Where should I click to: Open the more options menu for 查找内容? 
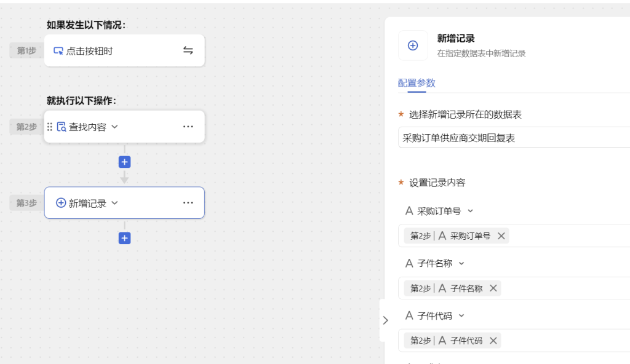[x=188, y=127]
